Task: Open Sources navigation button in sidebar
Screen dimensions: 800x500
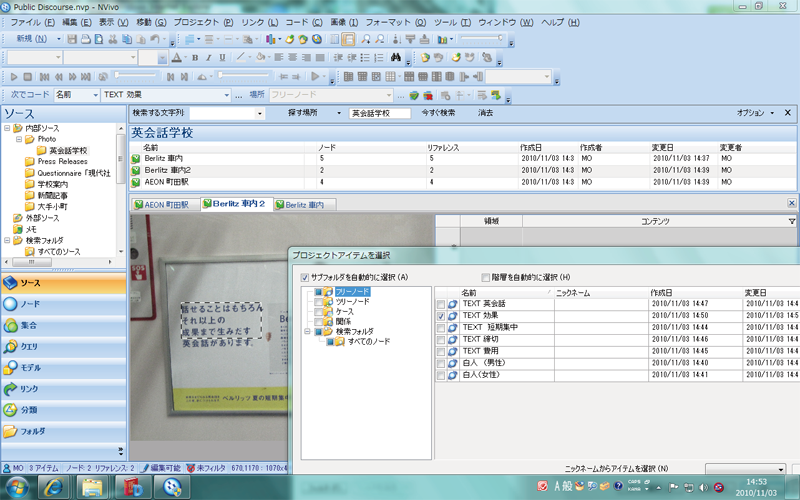Action: (x=64, y=283)
